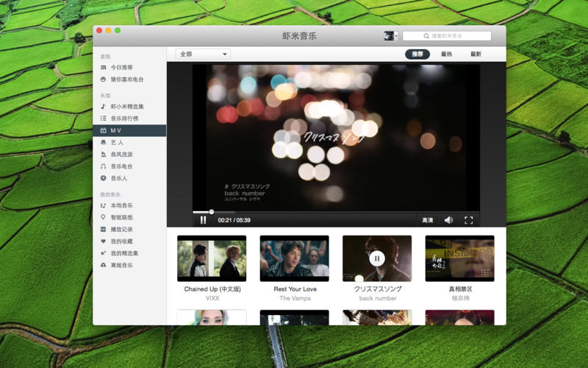The width and height of the screenshot is (588, 368).
Task: Mute the video volume speaker icon
Action: click(448, 220)
